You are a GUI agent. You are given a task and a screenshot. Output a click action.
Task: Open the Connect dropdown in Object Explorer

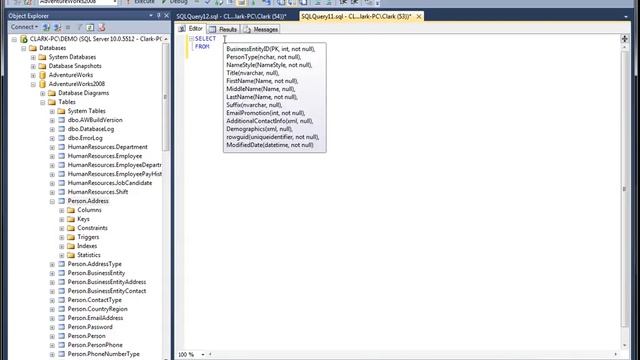(24, 27)
